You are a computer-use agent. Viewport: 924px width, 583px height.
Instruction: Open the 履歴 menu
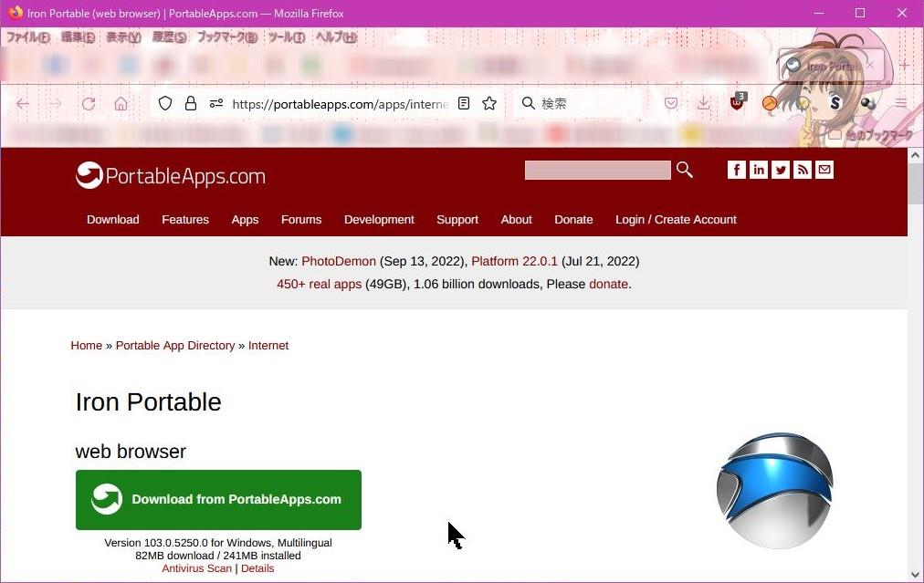coord(169,37)
